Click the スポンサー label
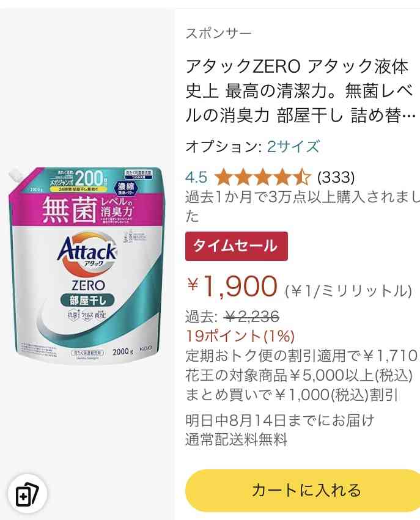Image resolution: width=420 pixels, height=520 pixels. click(218, 34)
